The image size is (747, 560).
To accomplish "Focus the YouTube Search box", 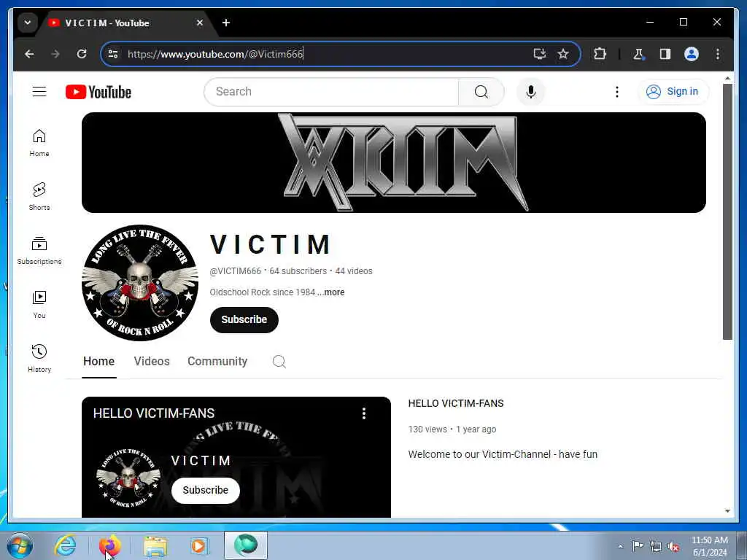I will pos(331,91).
